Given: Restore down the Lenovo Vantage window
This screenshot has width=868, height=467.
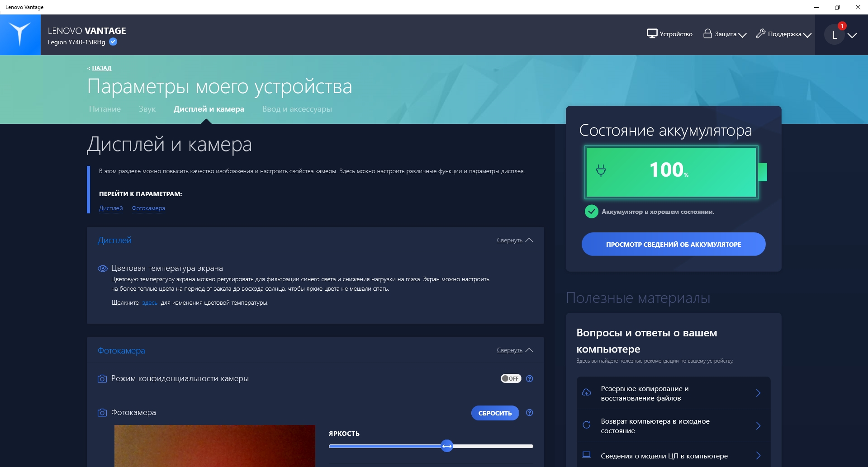Looking at the screenshot, I should (x=837, y=7).
